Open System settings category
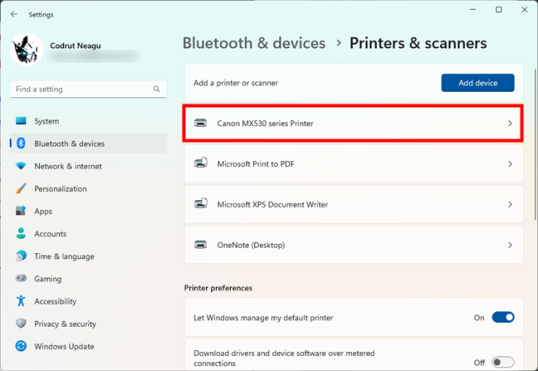The width and height of the screenshot is (538, 371). coord(47,121)
